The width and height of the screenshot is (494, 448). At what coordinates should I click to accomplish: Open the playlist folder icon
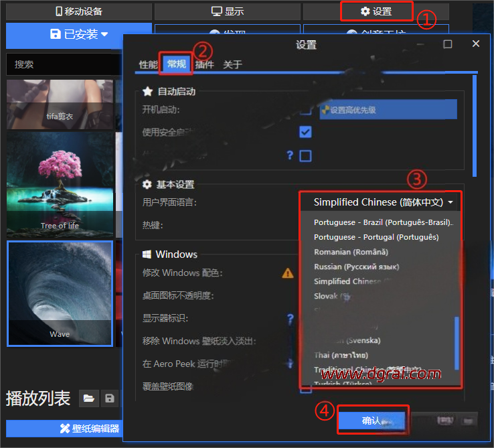(88, 398)
